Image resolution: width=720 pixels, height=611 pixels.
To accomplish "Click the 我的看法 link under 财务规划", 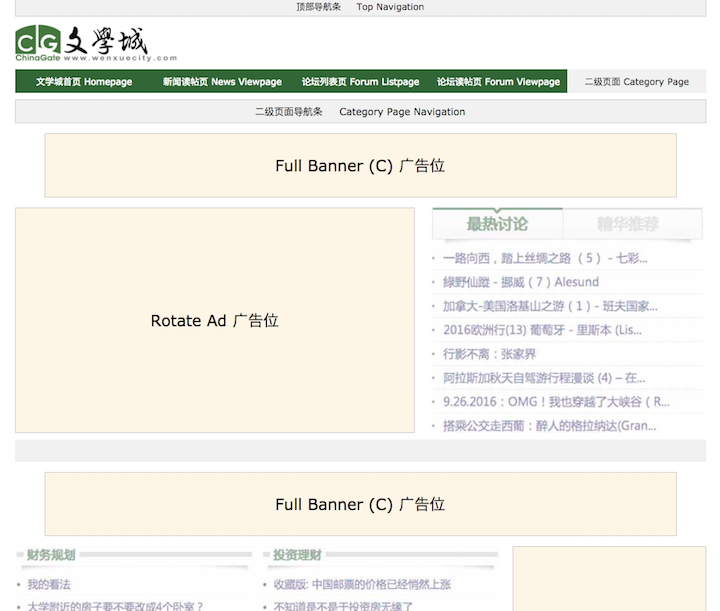I will [49, 585].
